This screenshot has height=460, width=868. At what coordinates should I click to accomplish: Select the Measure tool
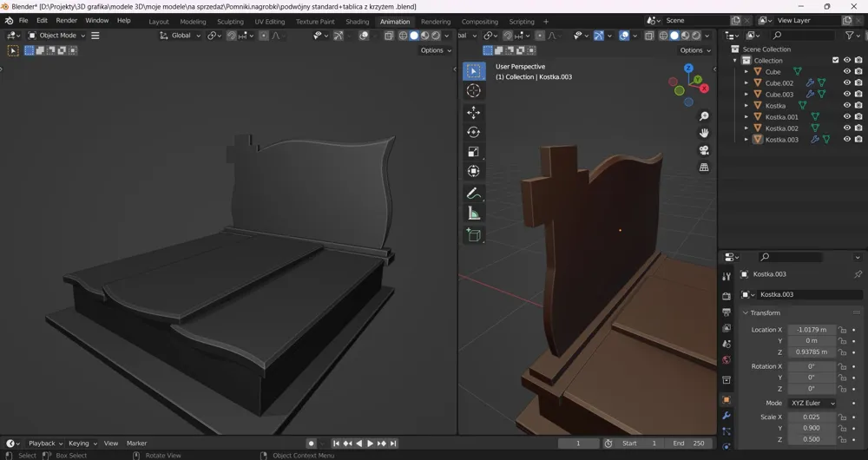pos(473,214)
